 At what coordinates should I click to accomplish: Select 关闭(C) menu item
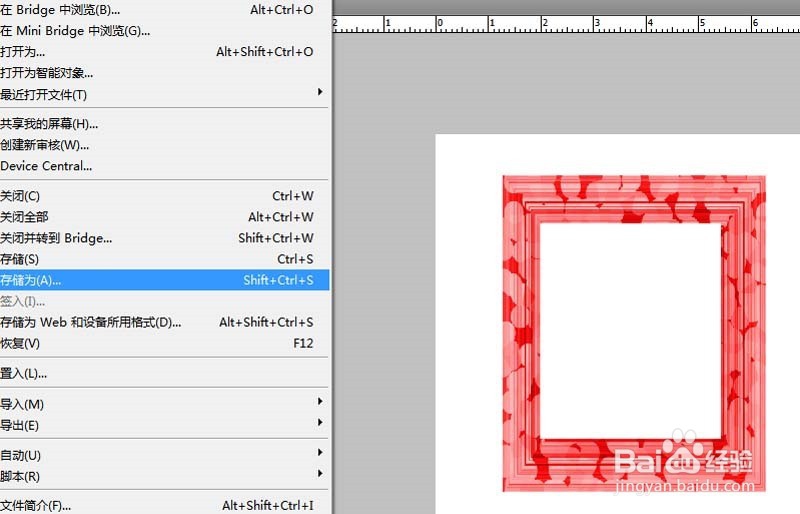tap(164, 196)
